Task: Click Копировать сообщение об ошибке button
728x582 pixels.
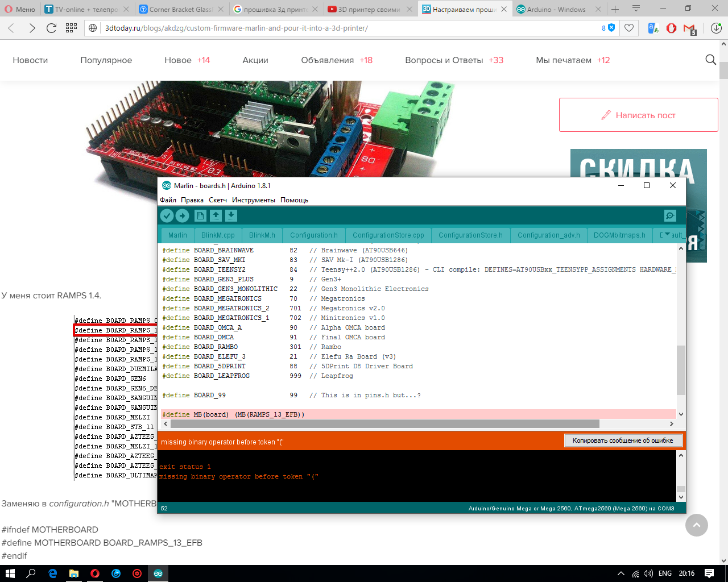Action: click(623, 440)
